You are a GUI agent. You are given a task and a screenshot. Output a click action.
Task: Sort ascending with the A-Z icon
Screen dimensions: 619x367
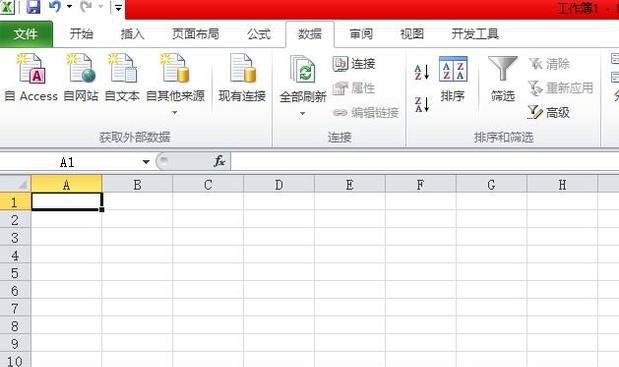click(x=422, y=72)
